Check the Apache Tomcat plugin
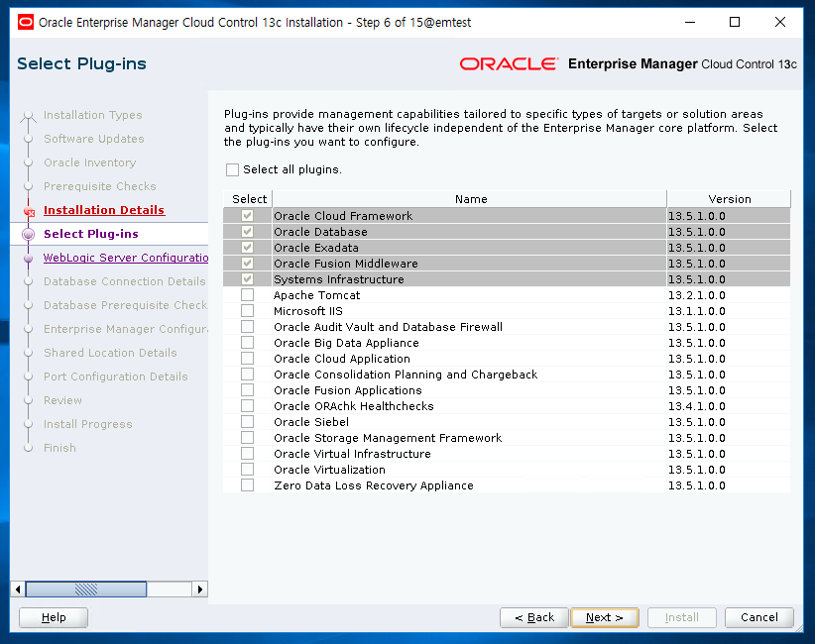Screen dimensions: 815x644 pos(249,295)
